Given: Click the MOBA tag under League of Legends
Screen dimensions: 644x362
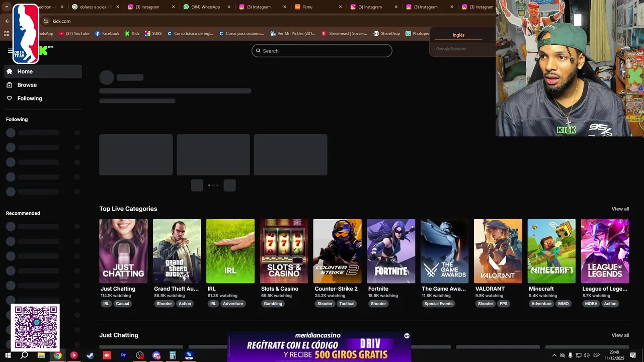Looking at the screenshot, I should coord(591,304).
